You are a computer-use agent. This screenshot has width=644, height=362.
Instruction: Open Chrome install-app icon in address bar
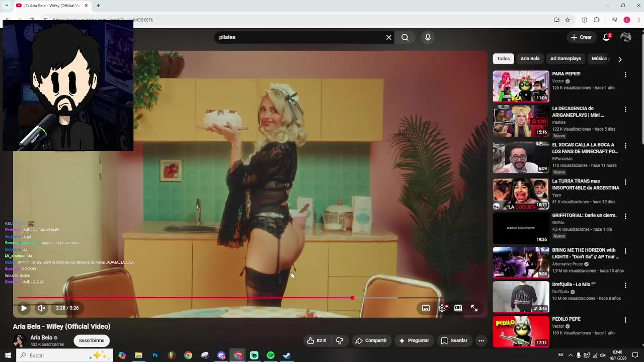[x=556, y=20]
